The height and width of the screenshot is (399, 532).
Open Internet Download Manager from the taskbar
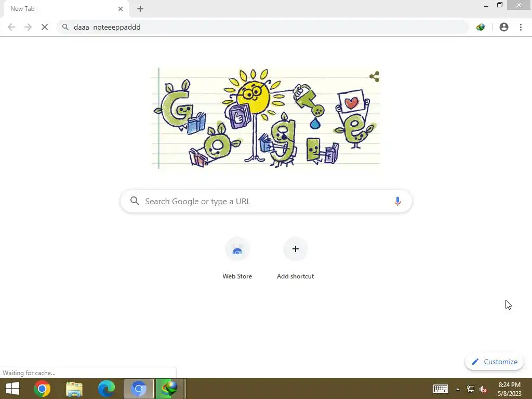170,389
